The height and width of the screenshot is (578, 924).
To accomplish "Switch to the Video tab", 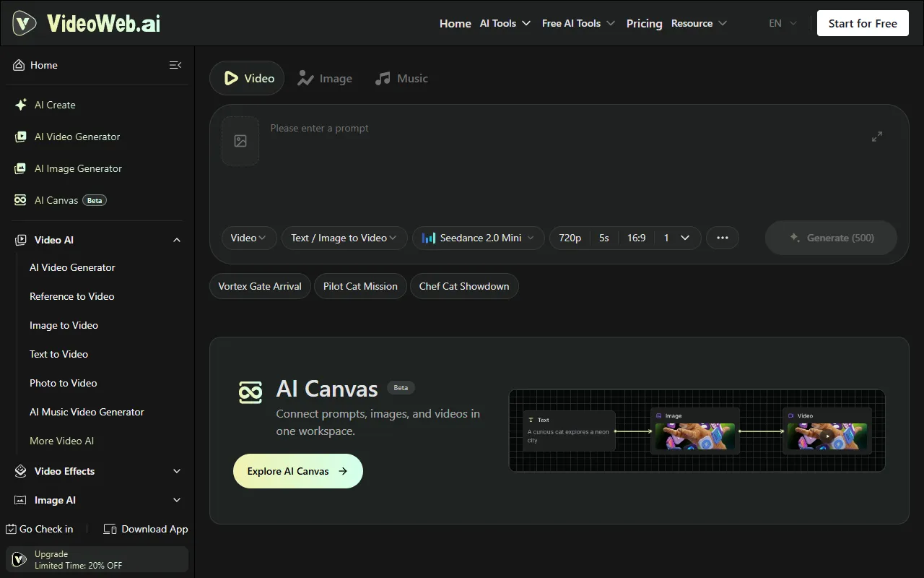I will click(x=247, y=78).
